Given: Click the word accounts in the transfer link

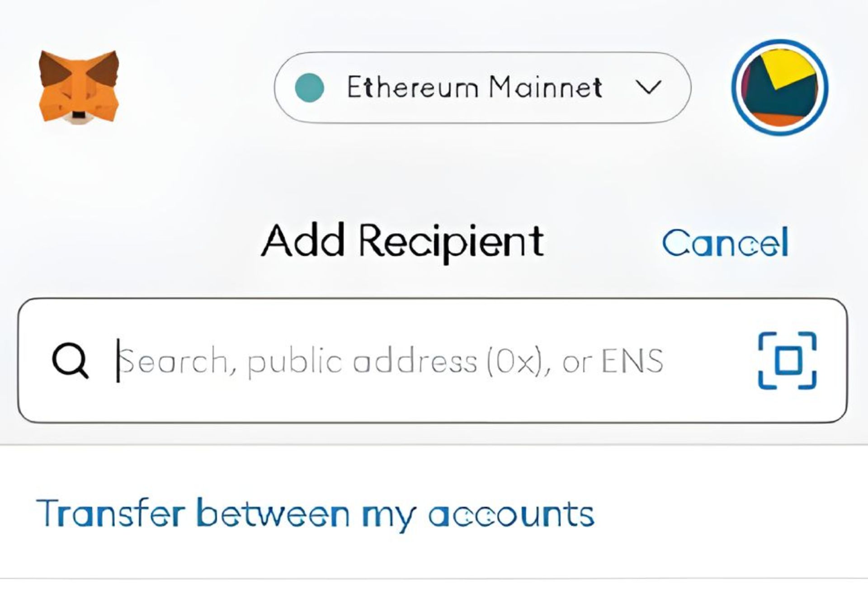Looking at the screenshot, I should [511, 515].
